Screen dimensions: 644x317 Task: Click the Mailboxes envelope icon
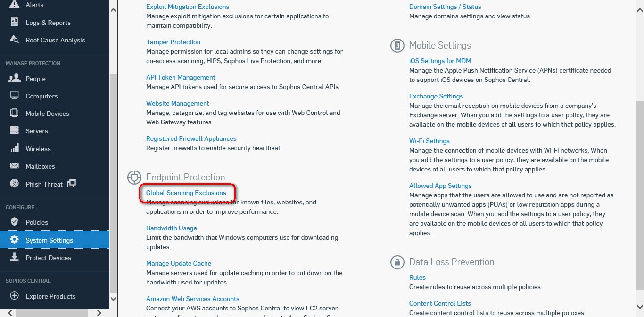15,166
